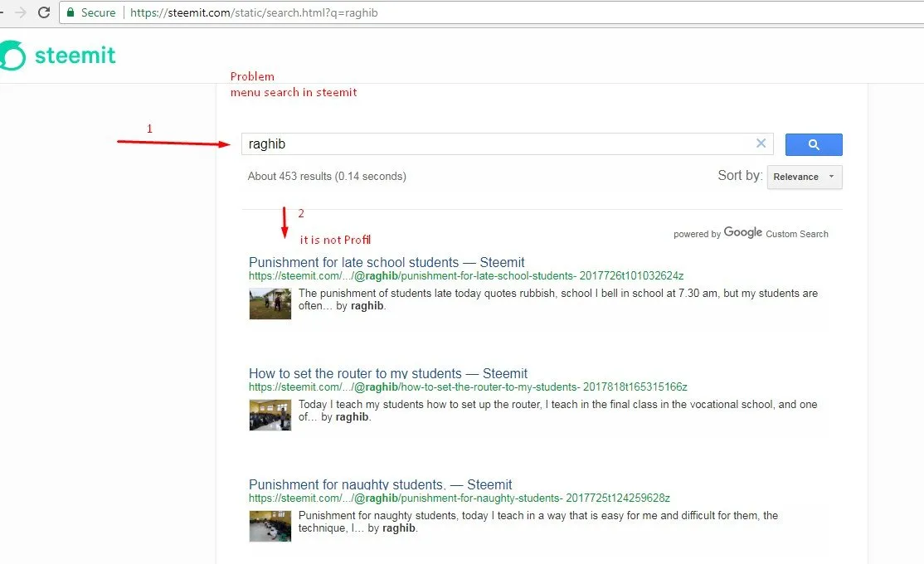The height and width of the screenshot is (564, 924).
Task: Open 'Punishment for late school students' result
Action: [387, 262]
